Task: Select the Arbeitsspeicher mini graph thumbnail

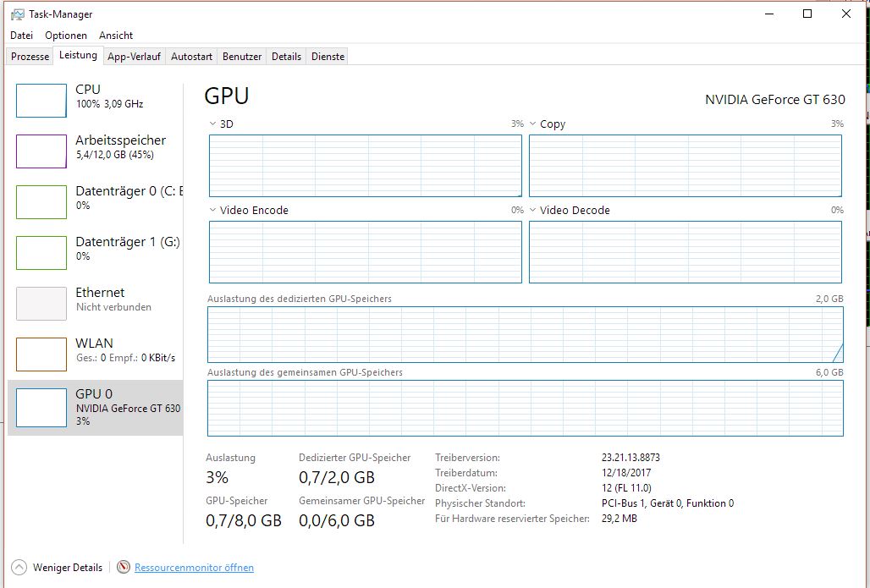Action: coord(41,151)
